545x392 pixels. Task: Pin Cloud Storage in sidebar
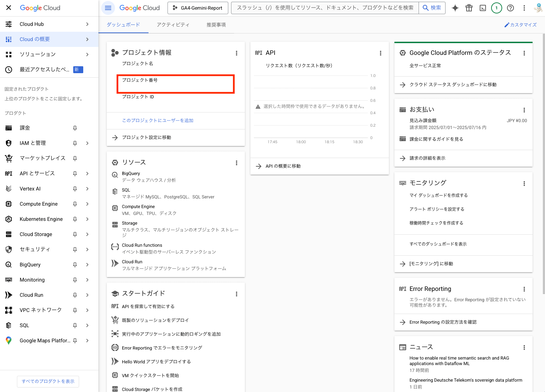[75, 234]
